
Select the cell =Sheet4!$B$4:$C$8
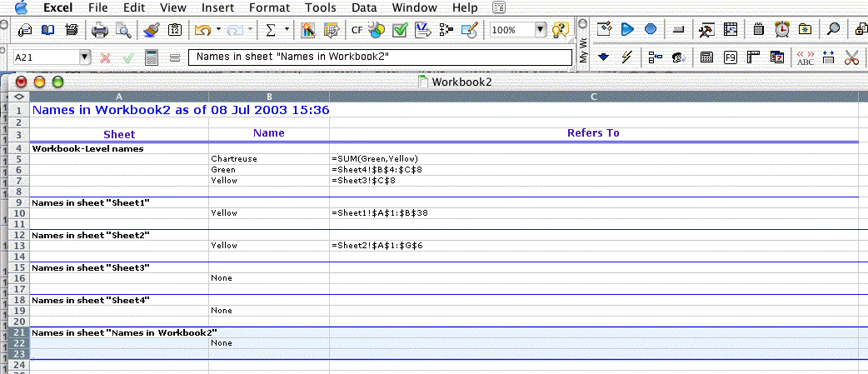click(594, 170)
